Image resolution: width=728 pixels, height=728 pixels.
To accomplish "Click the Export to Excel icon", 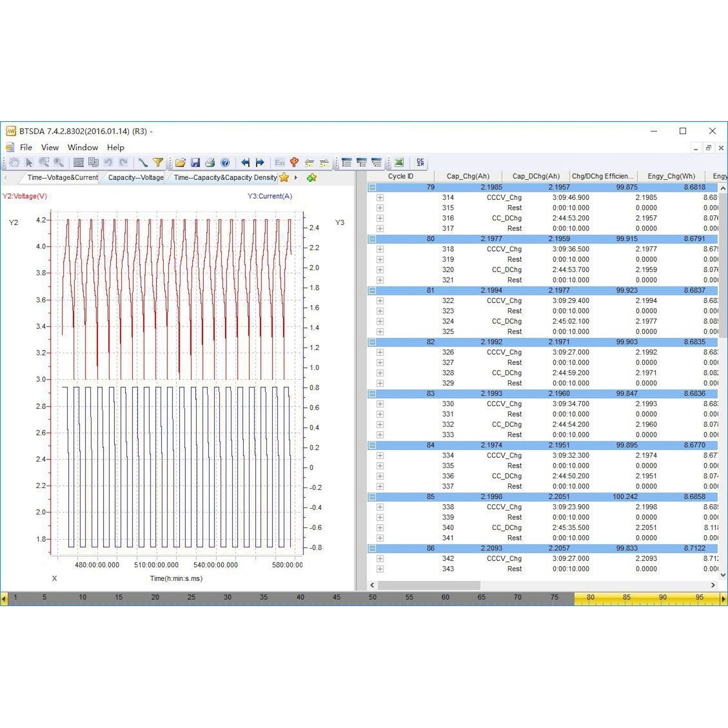I will (x=399, y=162).
